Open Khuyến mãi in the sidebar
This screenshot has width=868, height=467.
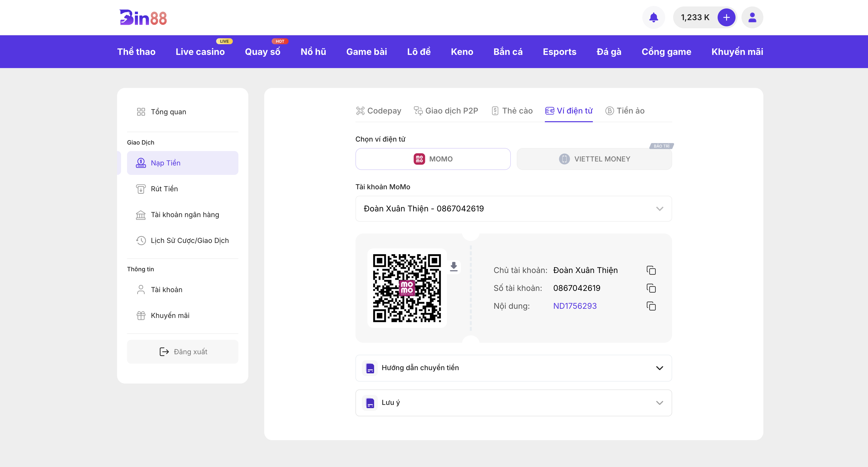[x=182, y=315]
